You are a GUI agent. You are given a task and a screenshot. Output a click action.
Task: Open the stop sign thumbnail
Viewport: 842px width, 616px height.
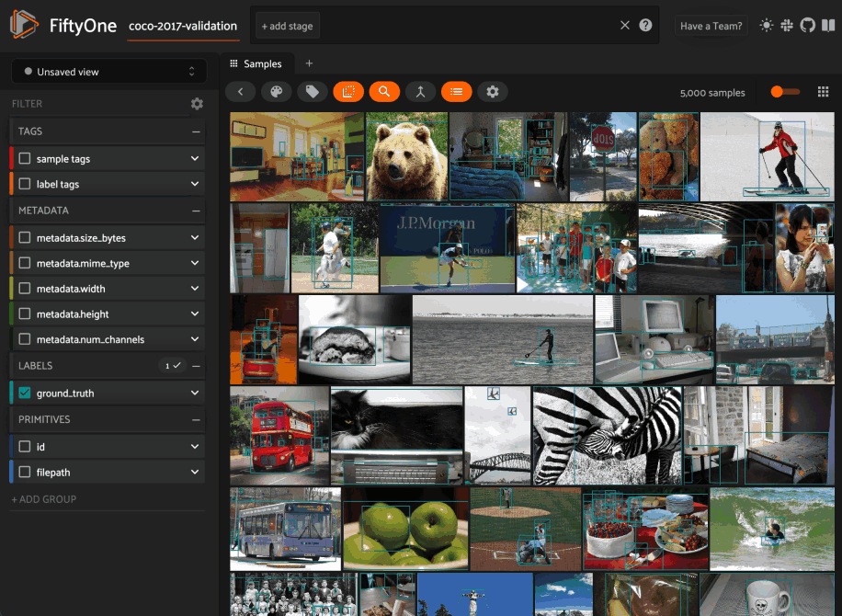[x=603, y=156]
